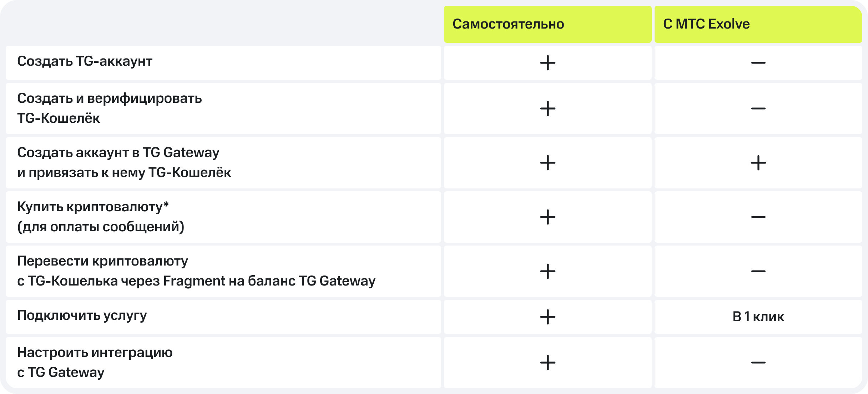Click the Самостоятельно plus for "Перевести криптовалюту"
868x394 pixels.
click(x=547, y=271)
